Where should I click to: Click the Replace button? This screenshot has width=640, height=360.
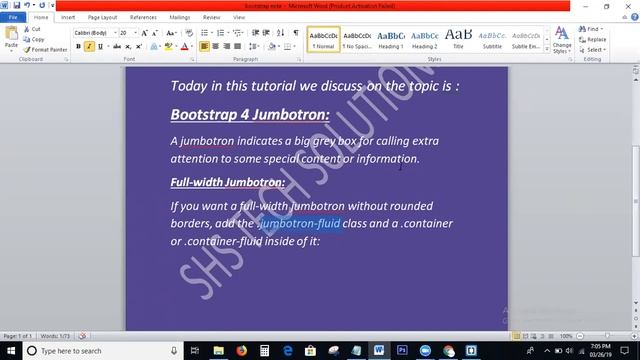pos(592,40)
